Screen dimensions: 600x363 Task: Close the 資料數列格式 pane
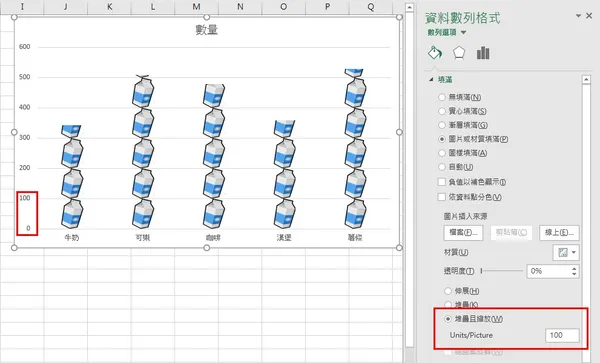click(x=589, y=16)
